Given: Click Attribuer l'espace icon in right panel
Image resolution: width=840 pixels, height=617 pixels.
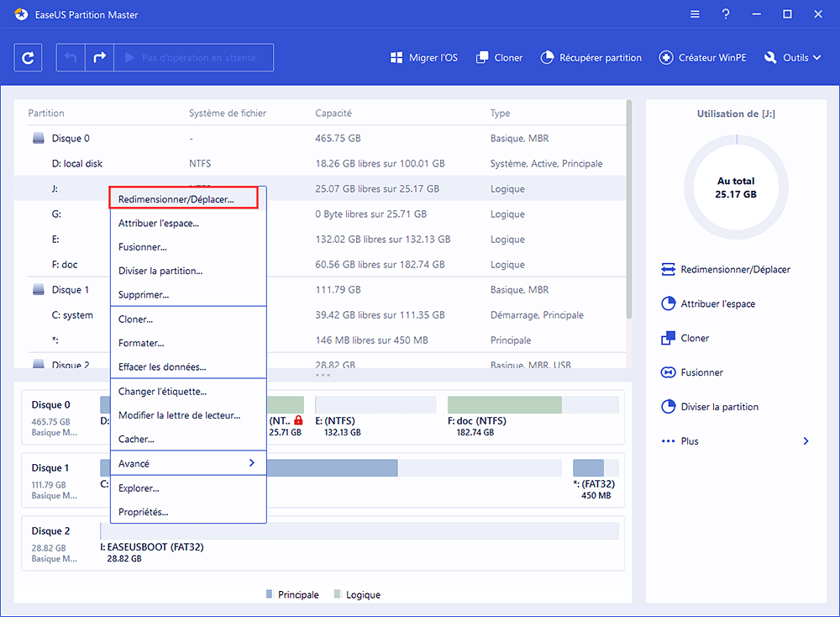Looking at the screenshot, I should coord(668,303).
